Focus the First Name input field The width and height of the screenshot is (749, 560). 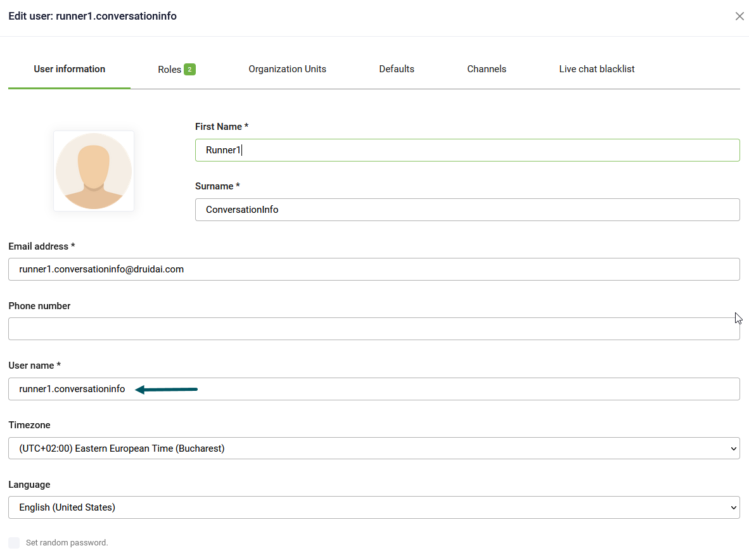coord(467,150)
